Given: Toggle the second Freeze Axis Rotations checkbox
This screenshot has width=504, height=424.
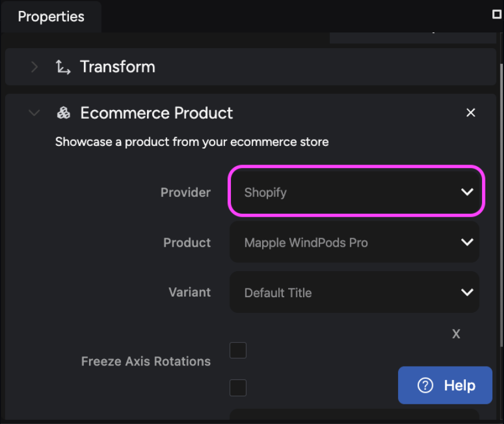Looking at the screenshot, I should (x=238, y=388).
